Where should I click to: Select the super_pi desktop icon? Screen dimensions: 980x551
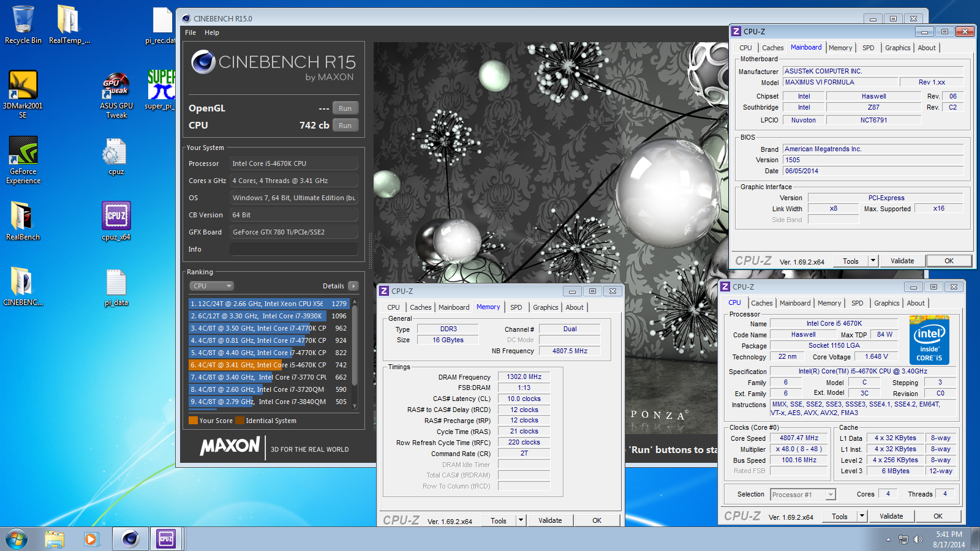(x=160, y=89)
